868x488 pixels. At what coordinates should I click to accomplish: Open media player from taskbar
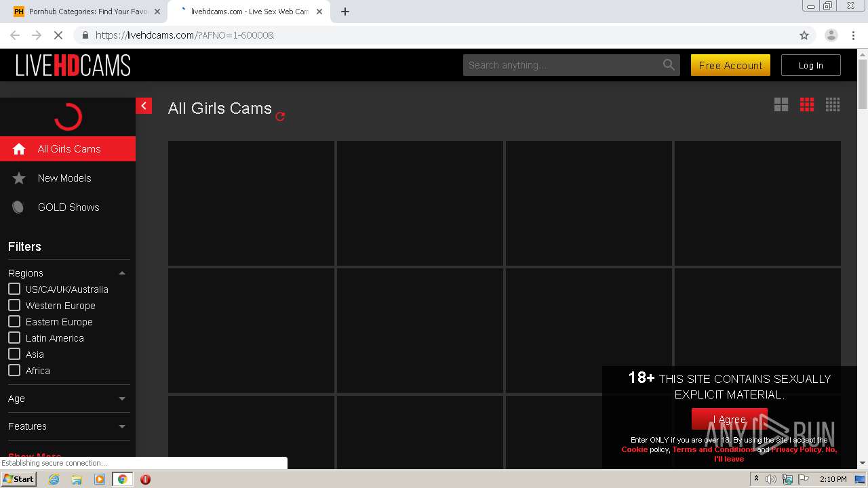click(x=100, y=479)
